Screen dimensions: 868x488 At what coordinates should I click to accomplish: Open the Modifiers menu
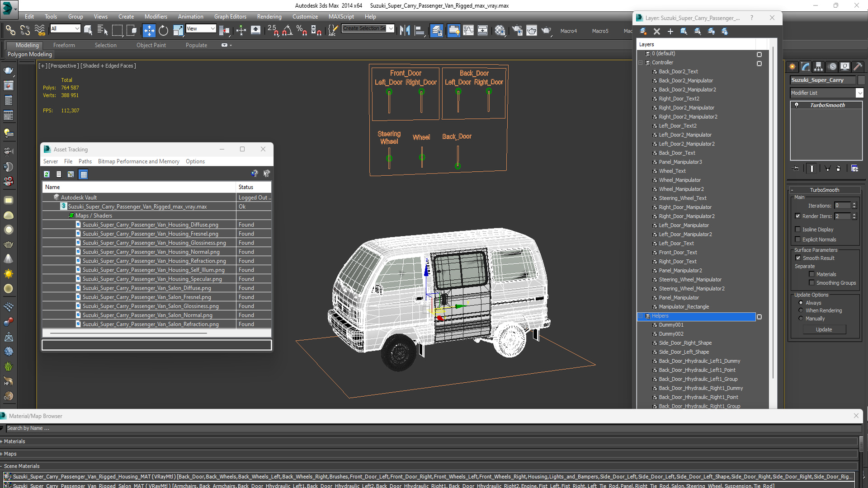point(156,17)
